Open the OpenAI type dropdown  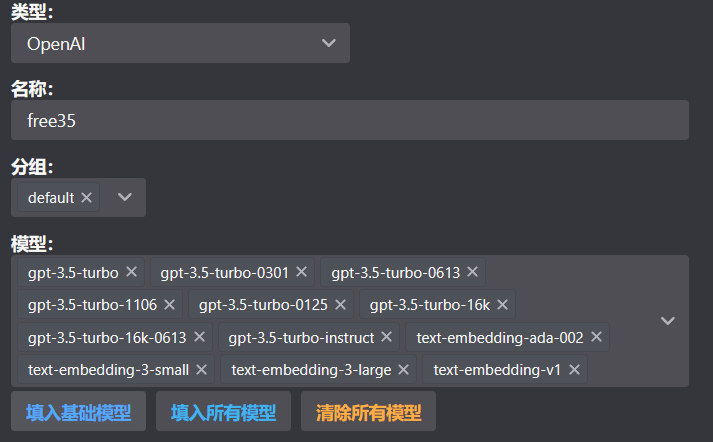(x=181, y=43)
